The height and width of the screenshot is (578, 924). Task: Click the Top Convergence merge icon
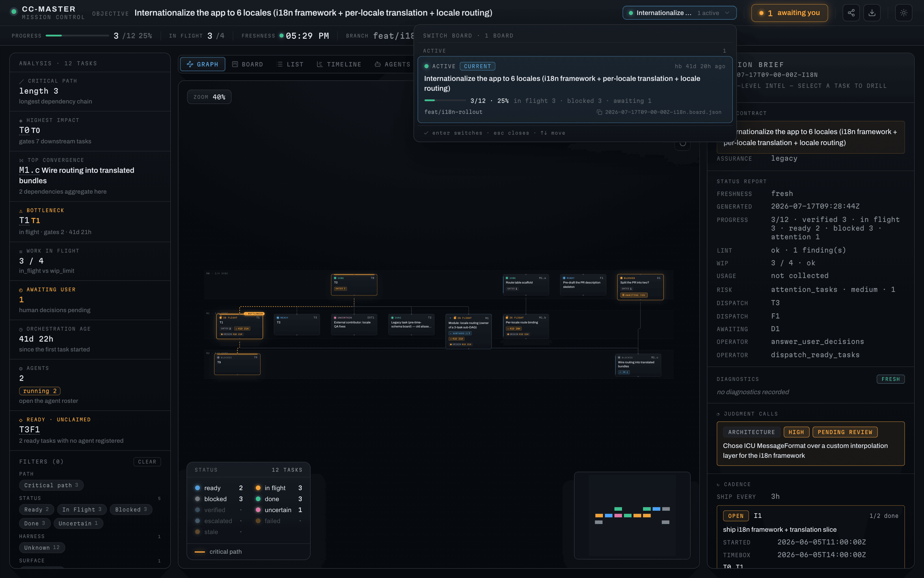[x=21, y=161]
